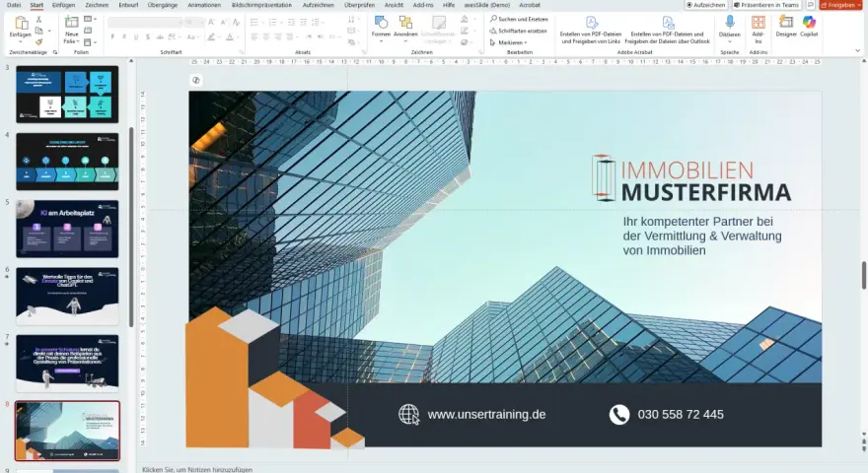
Task: Create PDF and share via Outlook
Action: click(x=668, y=30)
